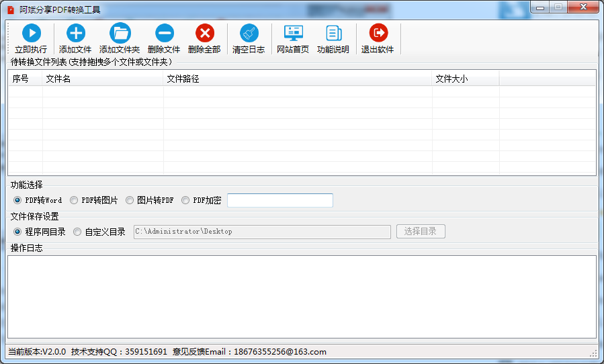Add a file via 添加文件 icon

coord(75,34)
